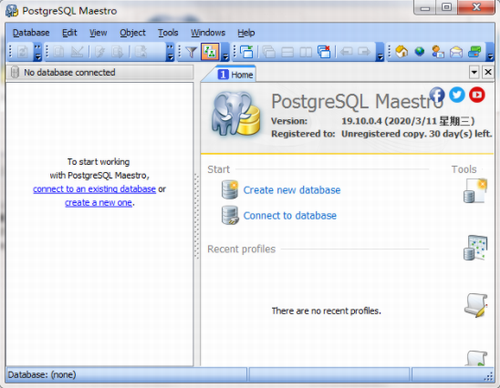This screenshot has width=500, height=388.
Task: Toggle the highlighted sort-objects toolbar button
Action: (x=210, y=52)
